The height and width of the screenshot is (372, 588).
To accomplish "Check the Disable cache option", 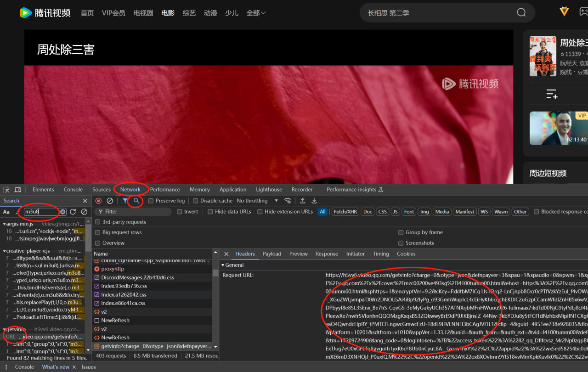I will point(196,201).
